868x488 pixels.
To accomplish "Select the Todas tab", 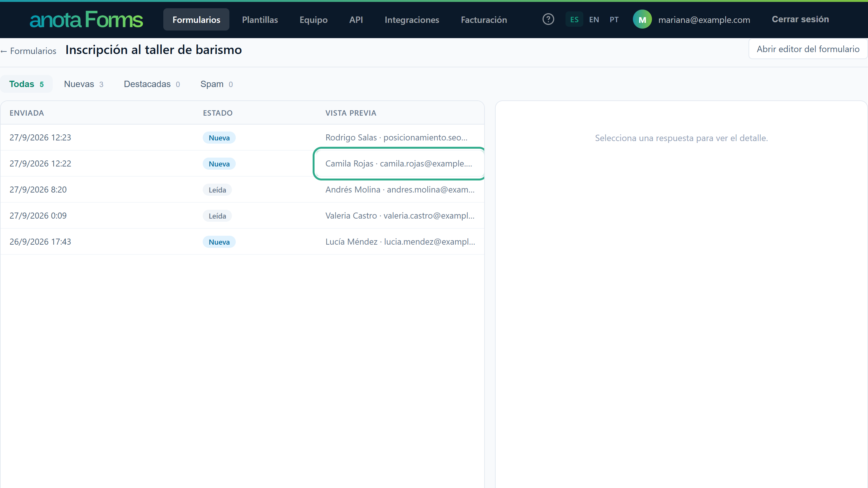I will point(26,84).
